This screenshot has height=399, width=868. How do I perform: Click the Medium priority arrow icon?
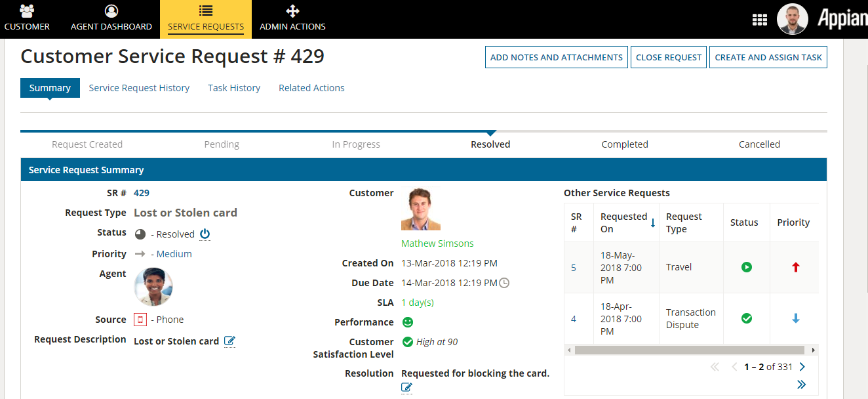click(140, 254)
